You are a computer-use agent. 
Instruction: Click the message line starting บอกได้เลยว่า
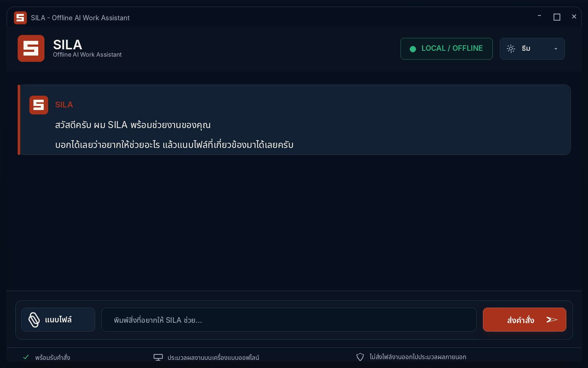coord(174,145)
